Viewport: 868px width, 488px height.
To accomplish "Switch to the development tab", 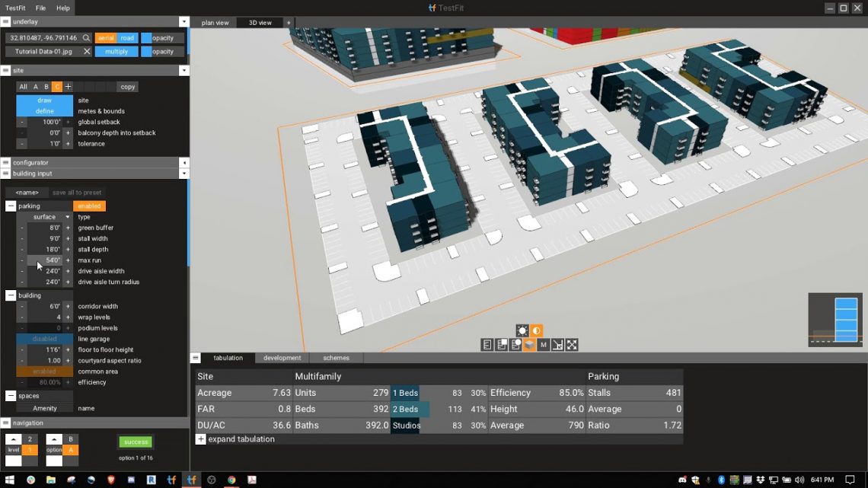I will [282, 357].
